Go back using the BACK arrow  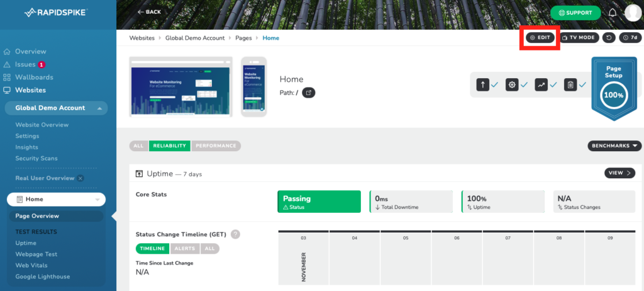pos(149,12)
